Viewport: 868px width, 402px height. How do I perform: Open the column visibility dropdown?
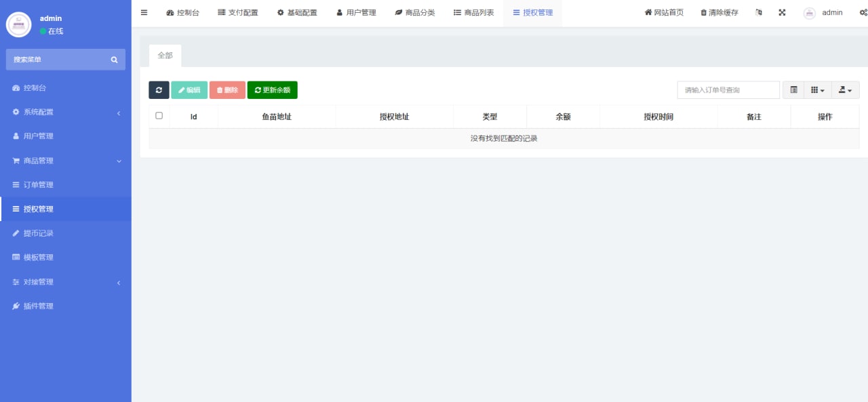coord(818,89)
